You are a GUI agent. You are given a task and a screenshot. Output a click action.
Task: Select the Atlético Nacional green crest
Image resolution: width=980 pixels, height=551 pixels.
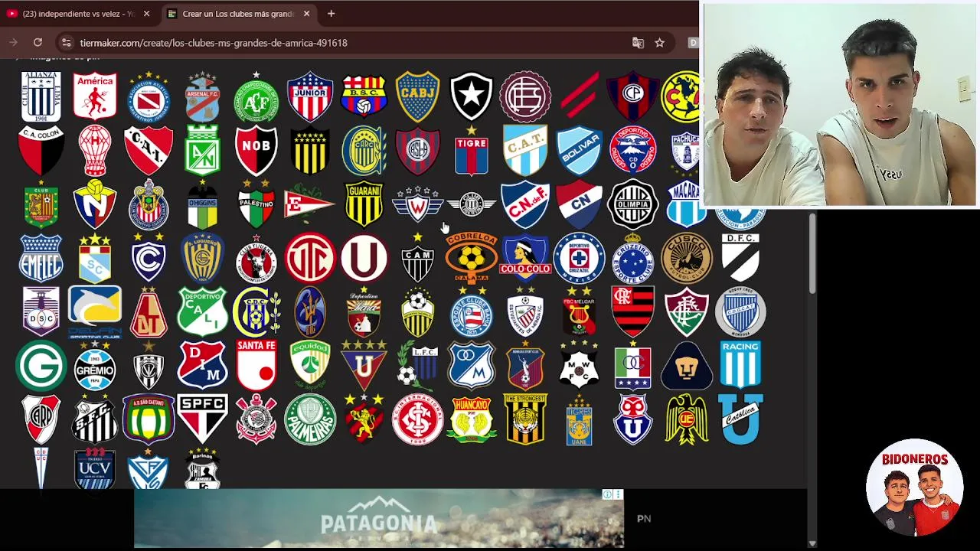203,151
